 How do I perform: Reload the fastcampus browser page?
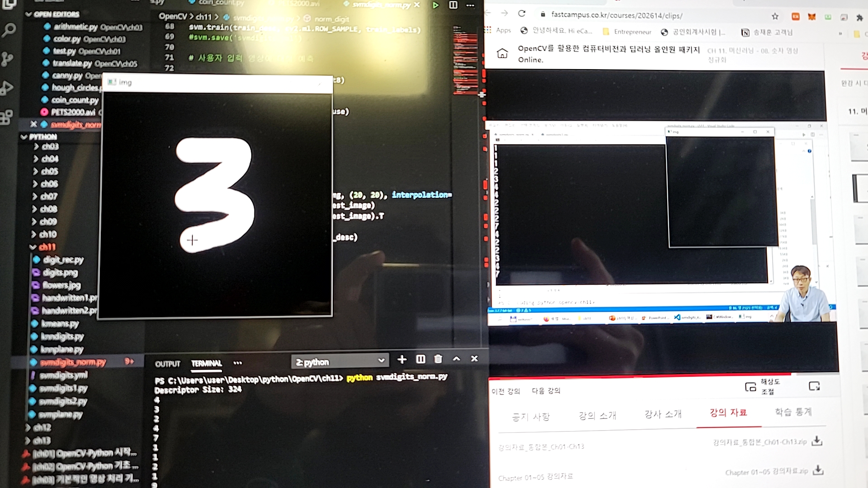[522, 14]
